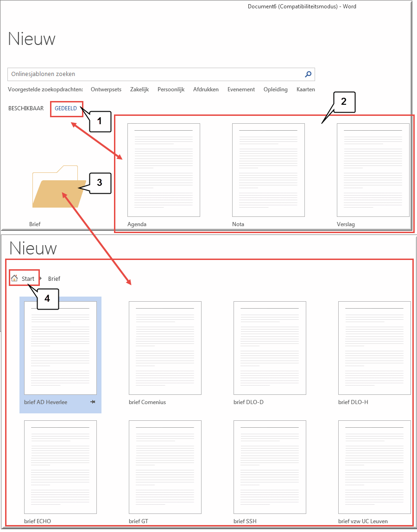
Task: Click the Brief folder label
Action: (x=35, y=224)
